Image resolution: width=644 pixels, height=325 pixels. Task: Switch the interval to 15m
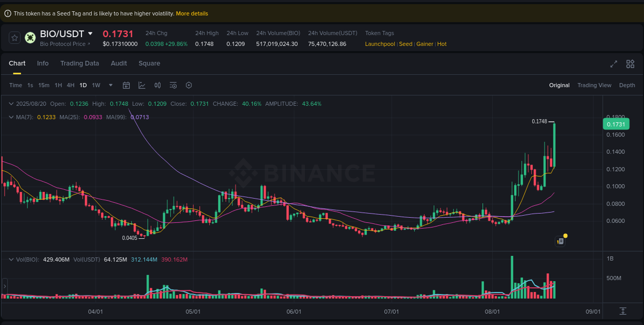(44, 85)
